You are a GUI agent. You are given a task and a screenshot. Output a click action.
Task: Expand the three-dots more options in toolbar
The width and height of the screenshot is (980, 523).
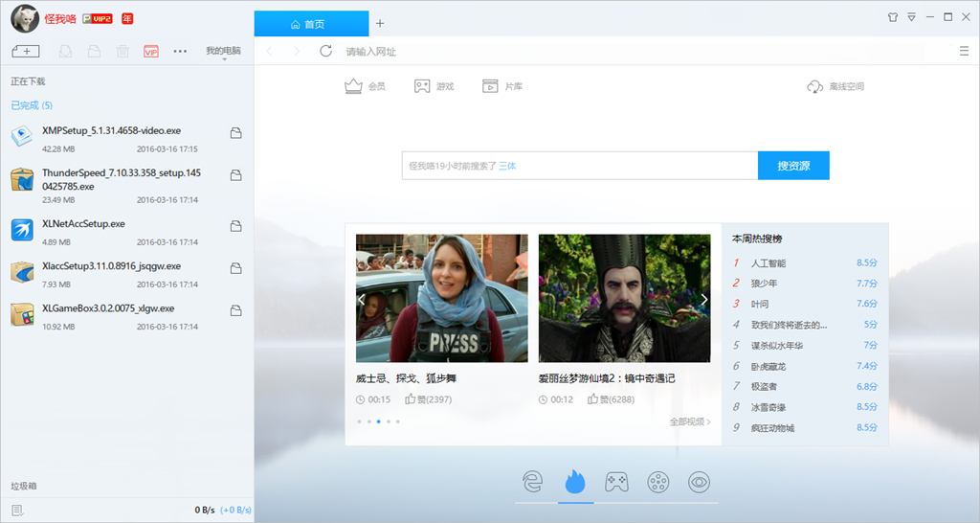(180, 51)
